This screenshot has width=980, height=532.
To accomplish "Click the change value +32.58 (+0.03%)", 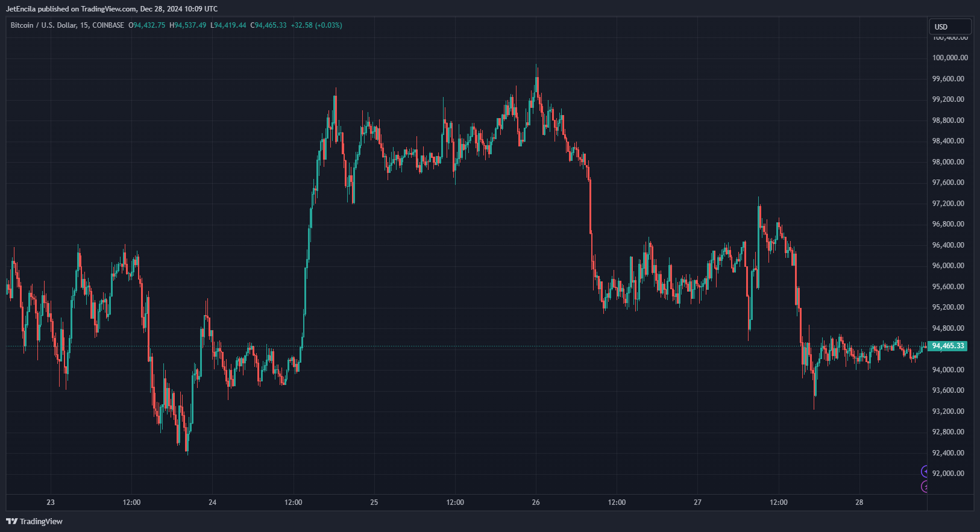I will [316, 25].
